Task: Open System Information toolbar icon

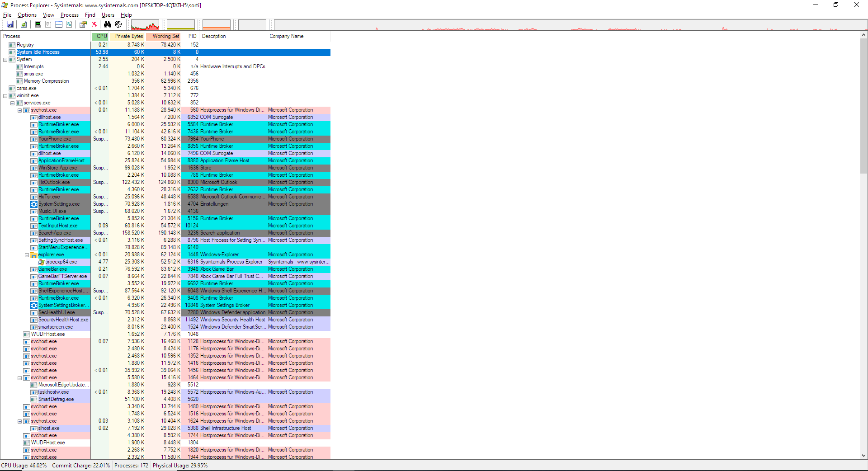Action: pyautogui.click(x=38, y=24)
